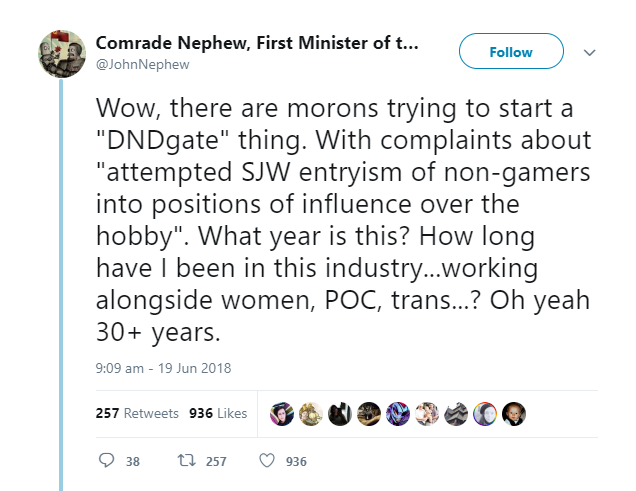
Task: Click the reply speech bubble icon
Action: pyautogui.click(x=107, y=461)
